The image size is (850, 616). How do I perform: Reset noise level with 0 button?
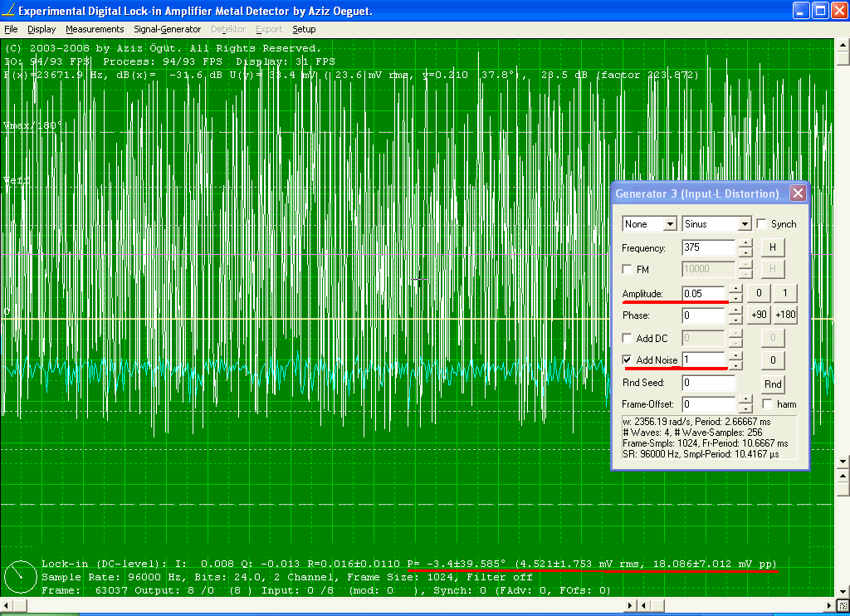(x=773, y=359)
